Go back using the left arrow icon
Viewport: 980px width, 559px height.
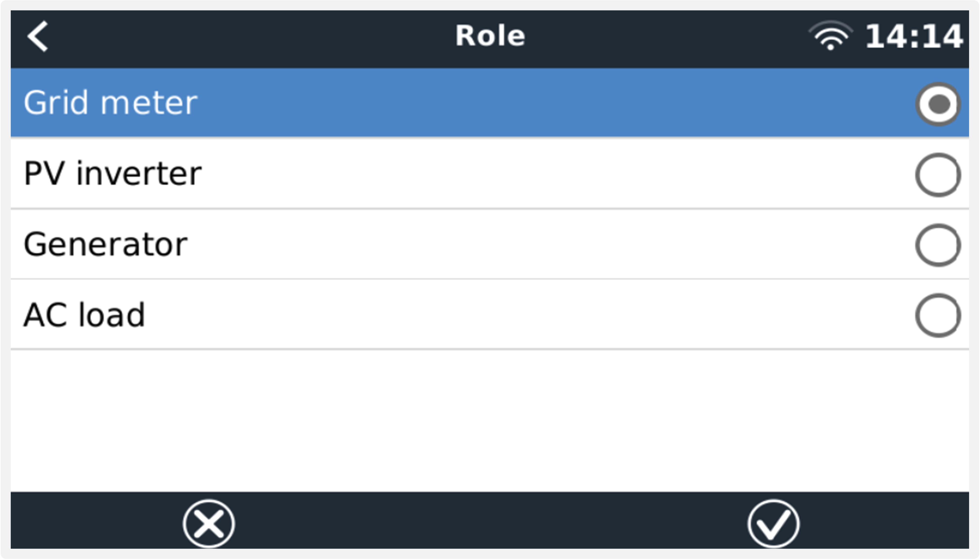pos(38,37)
